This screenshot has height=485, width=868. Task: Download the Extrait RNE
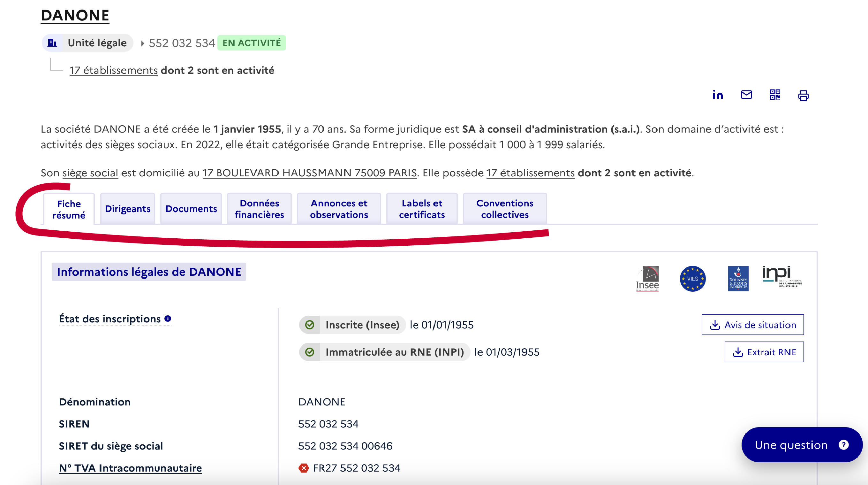click(x=764, y=352)
